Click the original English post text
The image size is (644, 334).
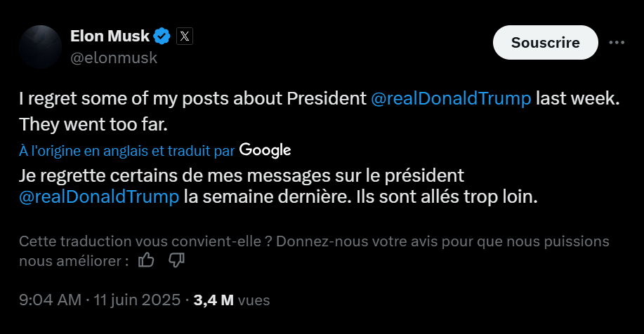pyautogui.click(x=190, y=99)
